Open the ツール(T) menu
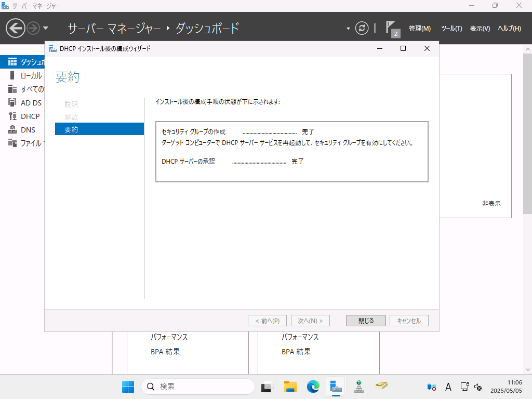The height and width of the screenshot is (399, 532). pyautogui.click(x=451, y=29)
